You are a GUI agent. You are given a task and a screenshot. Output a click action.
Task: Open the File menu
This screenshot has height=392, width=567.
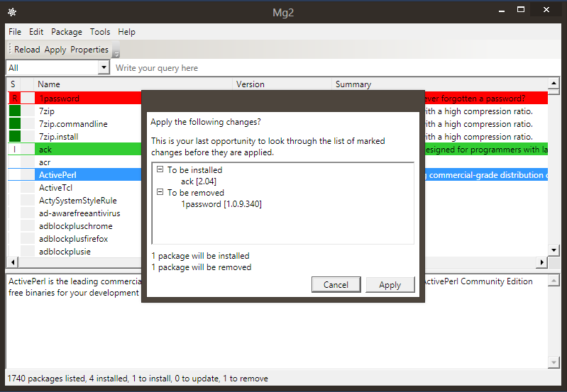tap(15, 32)
